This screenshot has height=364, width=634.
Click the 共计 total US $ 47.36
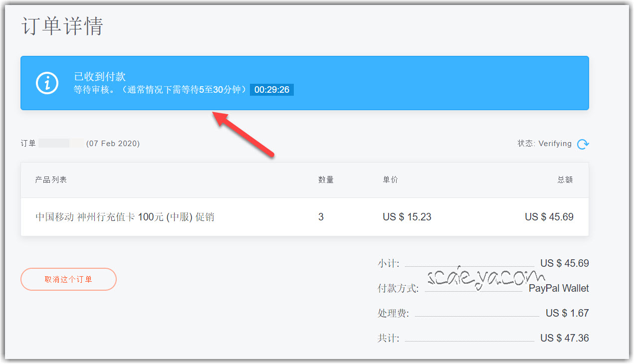click(564, 338)
